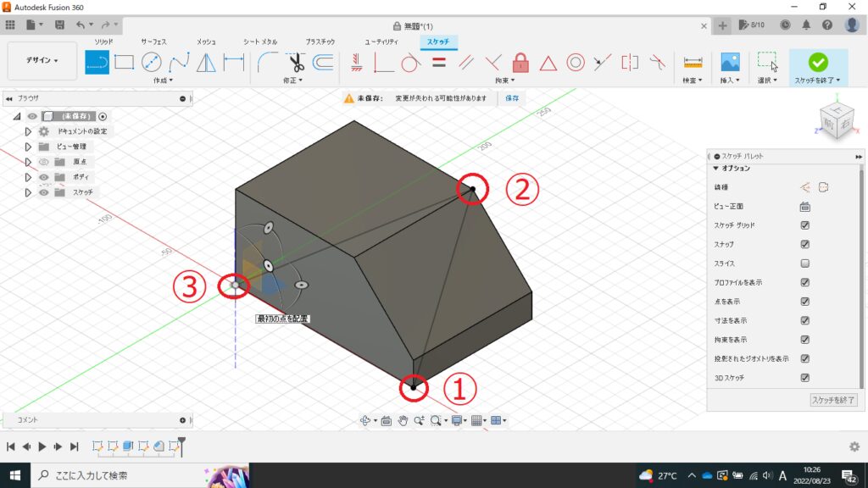
Task: Click the Look At icon in navigation bar
Action: click(387, 421)
